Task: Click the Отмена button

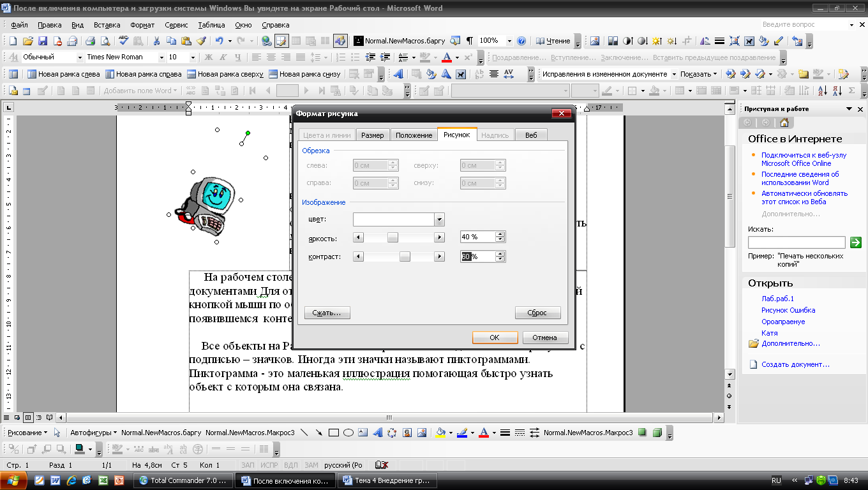Action: tap(545, 338)
